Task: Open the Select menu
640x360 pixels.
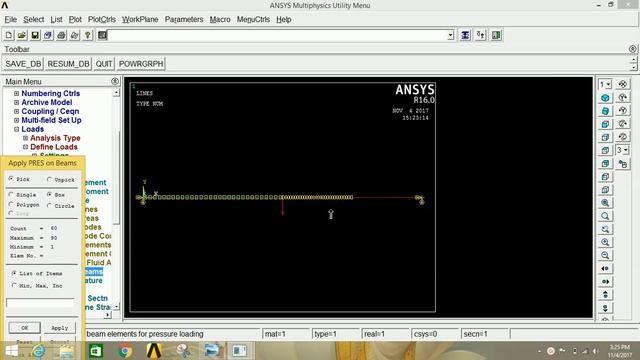Action: click(x=33, y=20)
